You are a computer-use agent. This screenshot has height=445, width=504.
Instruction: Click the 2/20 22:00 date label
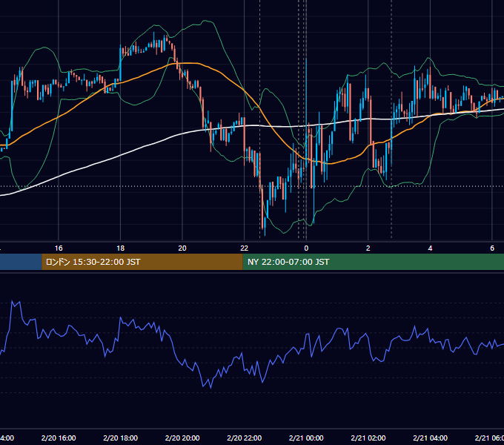pyautogui.click(x=245, y=438)
